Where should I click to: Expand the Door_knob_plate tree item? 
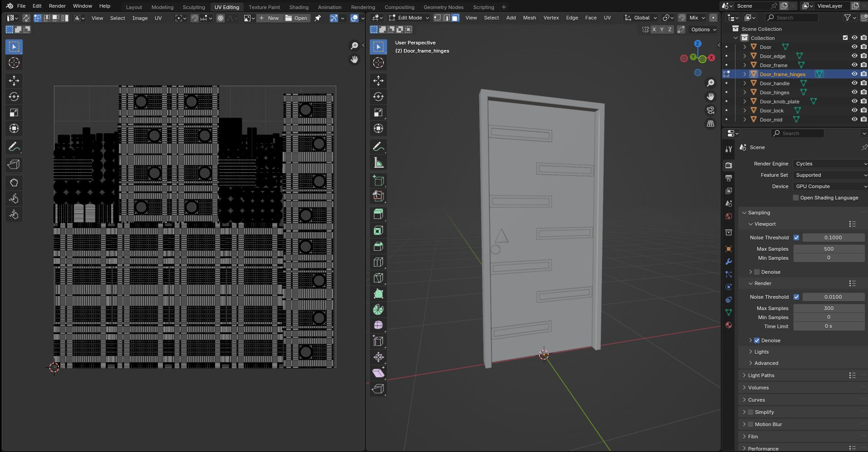coord(745,101)
